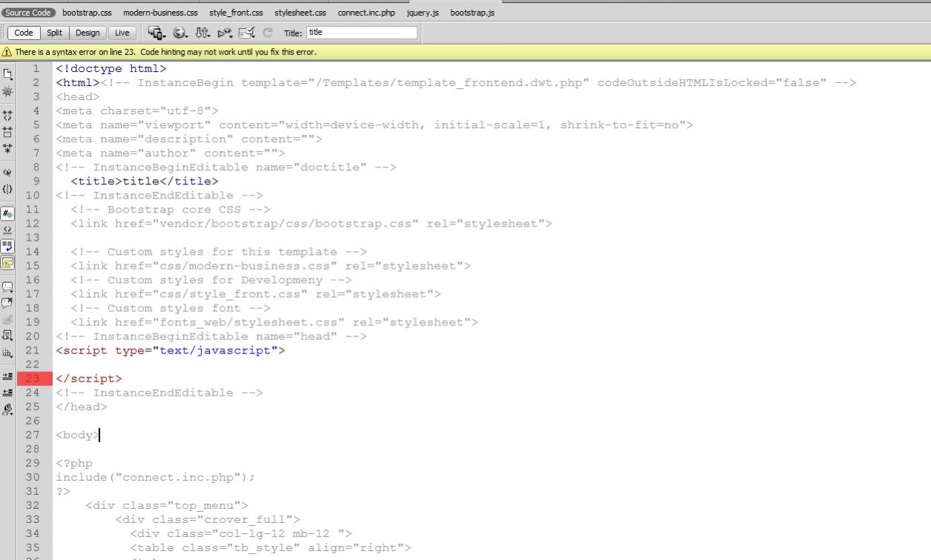Click the <?php opening line

click(x=74, y=463)
